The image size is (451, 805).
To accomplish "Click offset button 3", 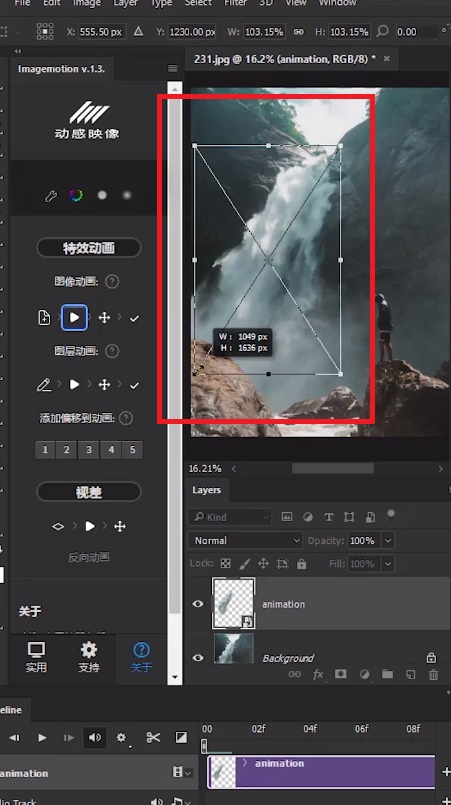I will tap(89, 450).
